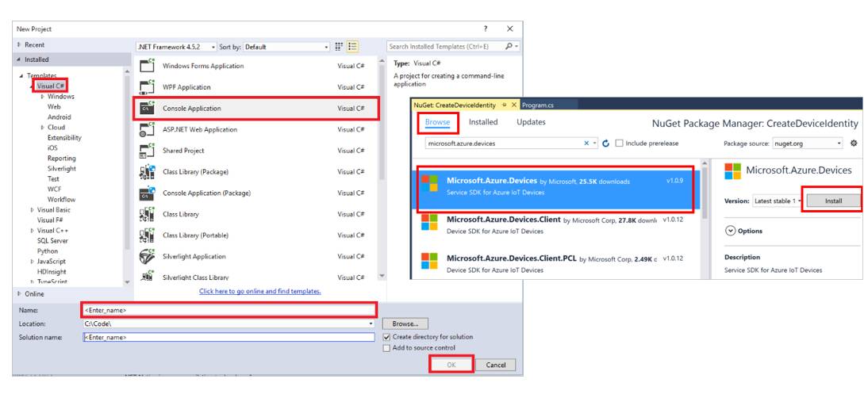Expand the Visual Basic tree node
868x398 pixels.
coord(32,210)
